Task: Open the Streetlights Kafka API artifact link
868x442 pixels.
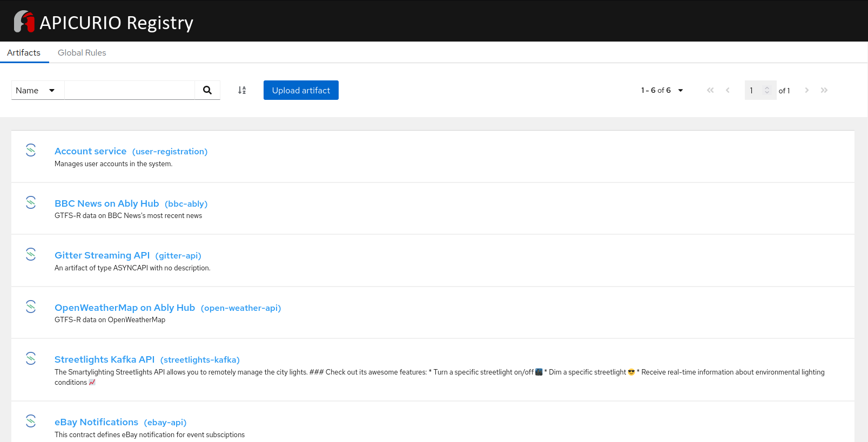Action: 104,359
